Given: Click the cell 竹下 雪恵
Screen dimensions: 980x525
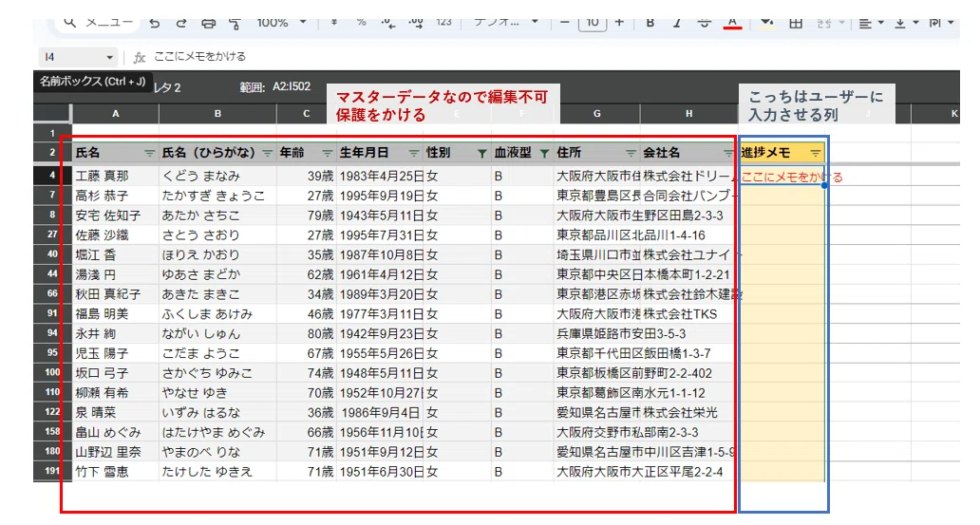Looking at the screenshot, I should tap(116, 471).
